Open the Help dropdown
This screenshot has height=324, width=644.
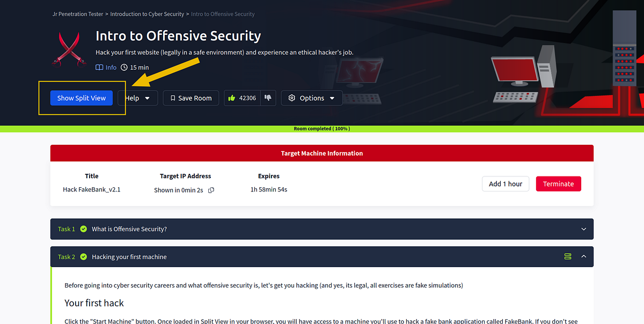(x=137, y=98)
